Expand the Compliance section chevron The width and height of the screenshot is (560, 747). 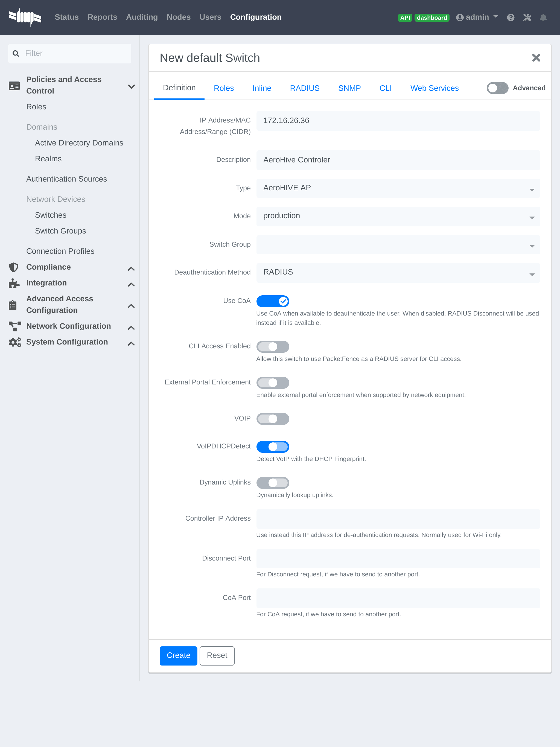click(x=132, y=269)
